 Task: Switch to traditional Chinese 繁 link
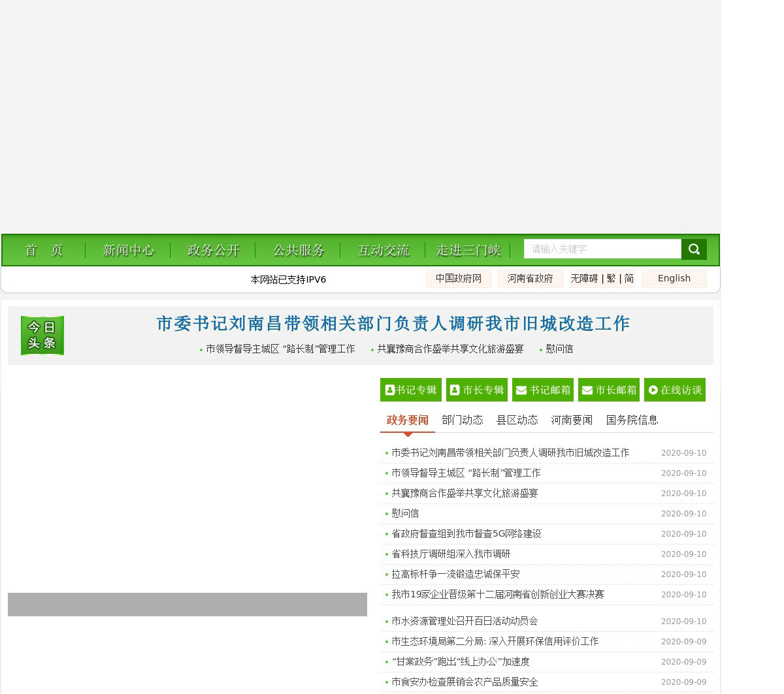[x=611, y=278]
